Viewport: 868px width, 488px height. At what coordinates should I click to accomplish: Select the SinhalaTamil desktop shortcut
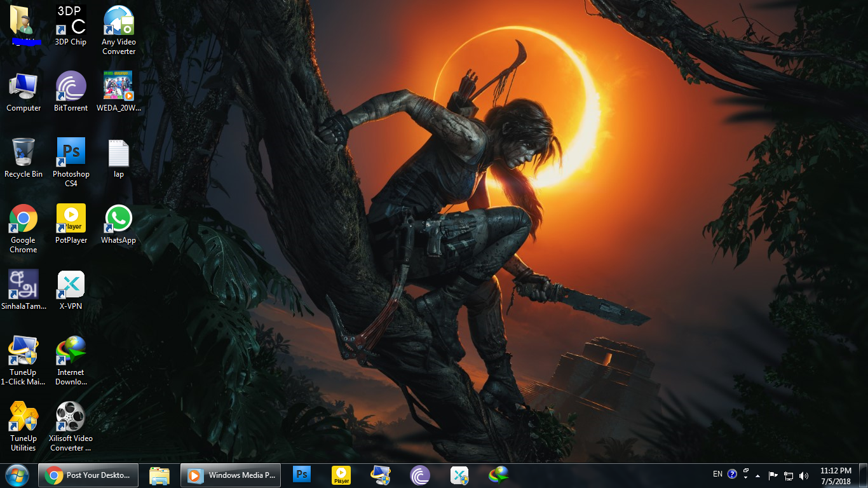pyautogui.click(x=24, y=290)
